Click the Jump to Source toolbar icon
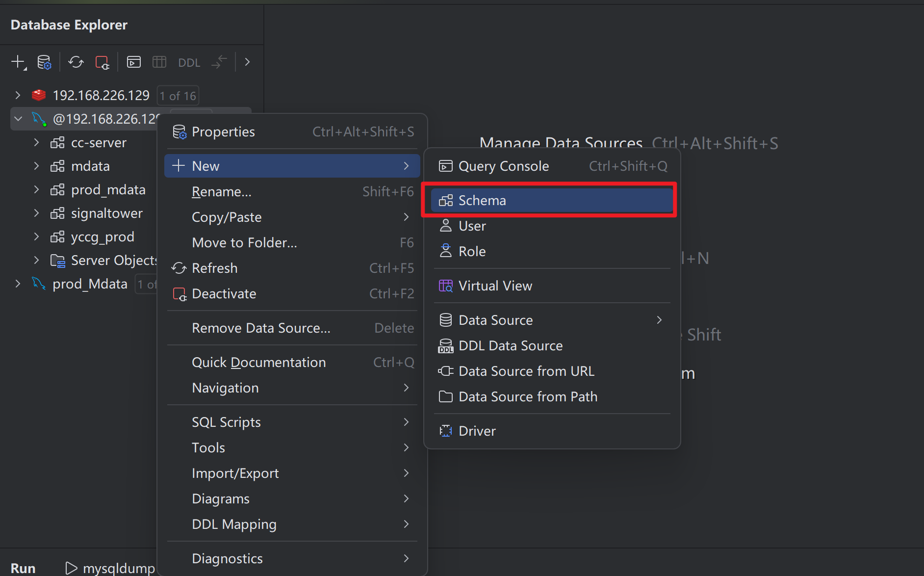924x576 pixels. click(219, 62)
